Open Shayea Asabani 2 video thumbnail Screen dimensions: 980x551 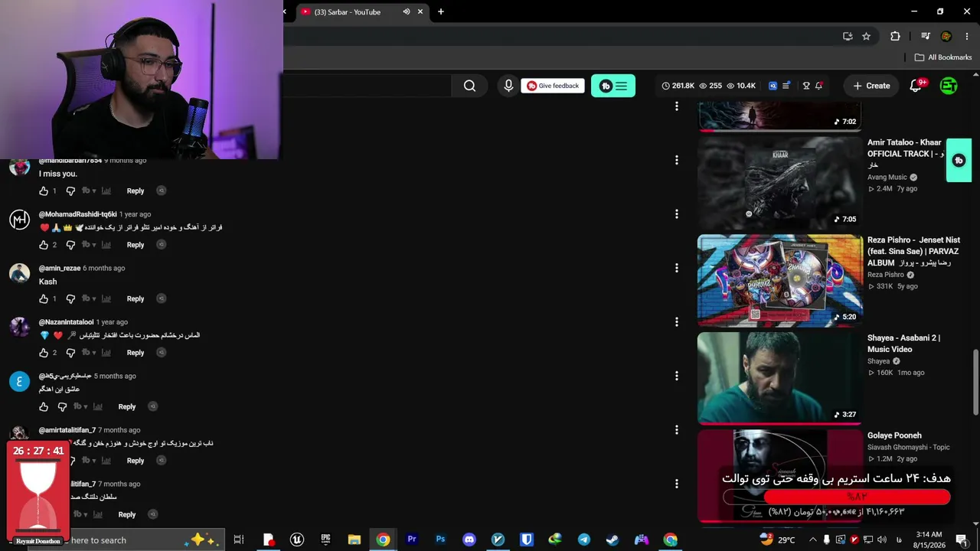pos(780,378)
